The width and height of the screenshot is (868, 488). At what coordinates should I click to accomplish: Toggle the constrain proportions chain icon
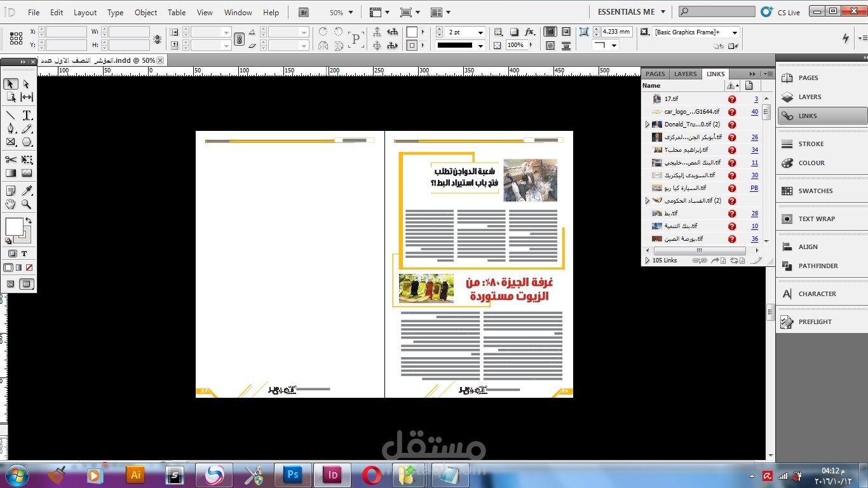pos(239,39)
